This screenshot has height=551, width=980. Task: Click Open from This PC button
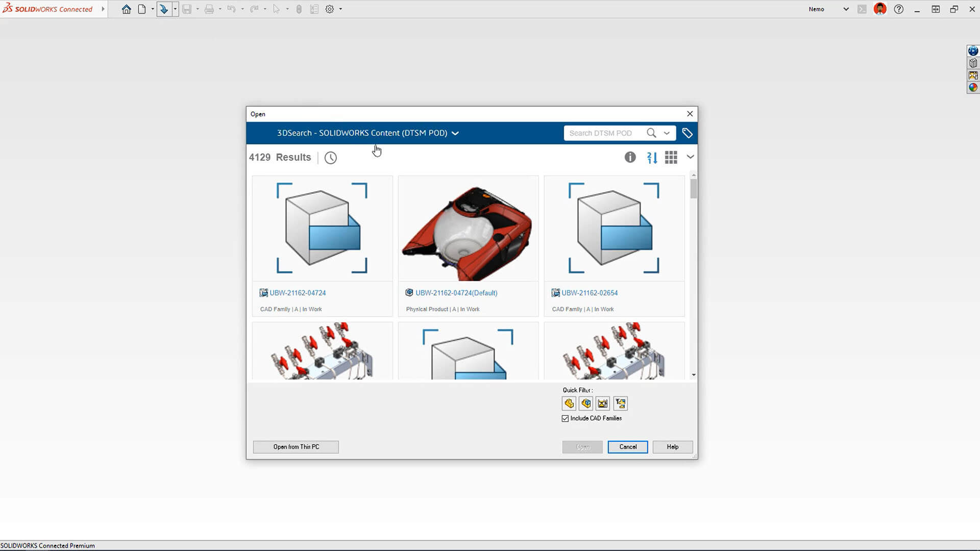(296, 447)
